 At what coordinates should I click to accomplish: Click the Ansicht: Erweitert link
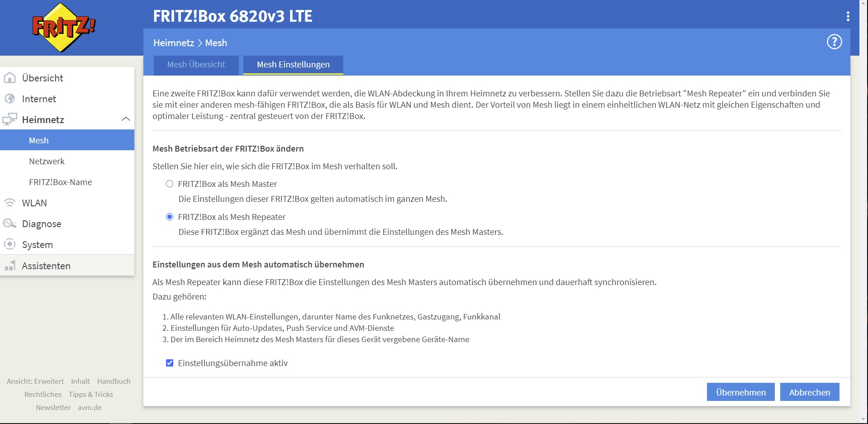pos(35,381)
